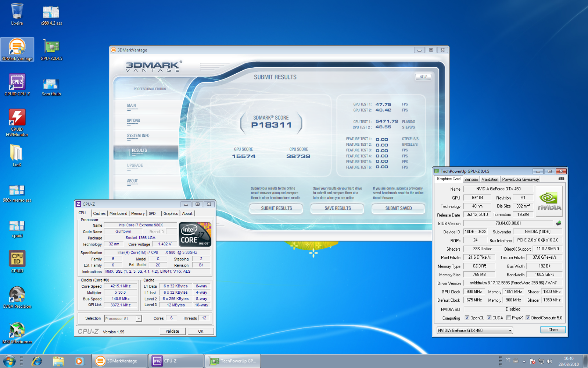Open the cpuid desktop image file
This screenshot has height=368, width=588.
[17, 229]
